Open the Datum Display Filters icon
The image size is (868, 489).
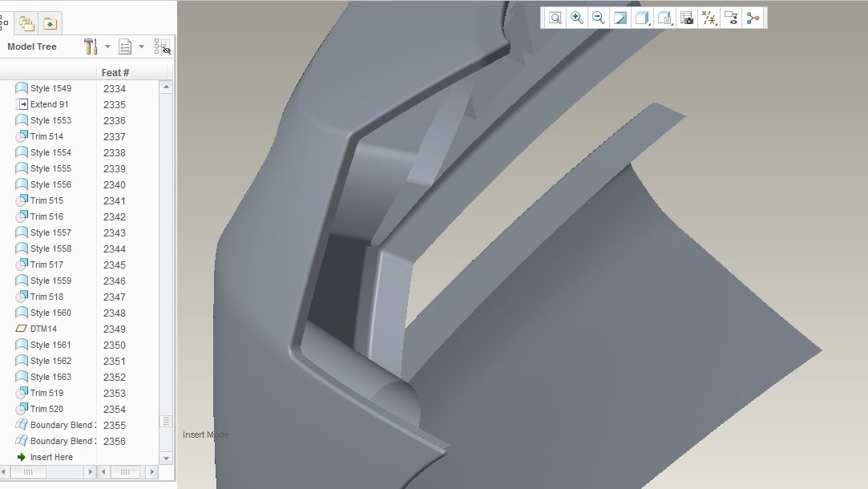click(x=709, y=18)
